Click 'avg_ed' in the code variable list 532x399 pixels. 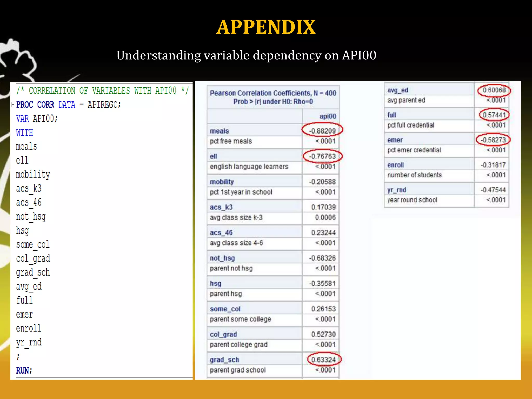tap(29, 287)
